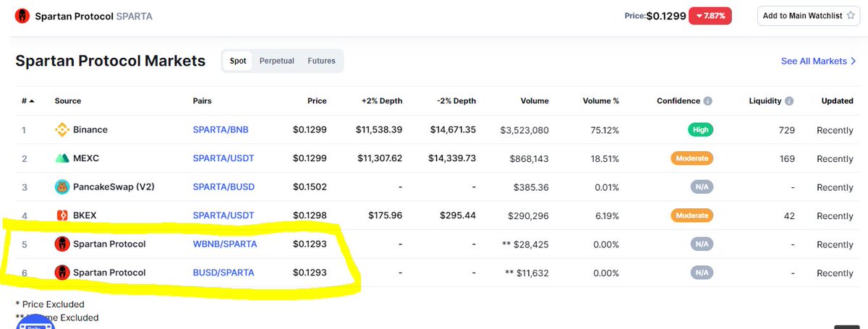Click Spartan Protocol source name in row 5
868x329 pixels.
(x=109, y=244)
